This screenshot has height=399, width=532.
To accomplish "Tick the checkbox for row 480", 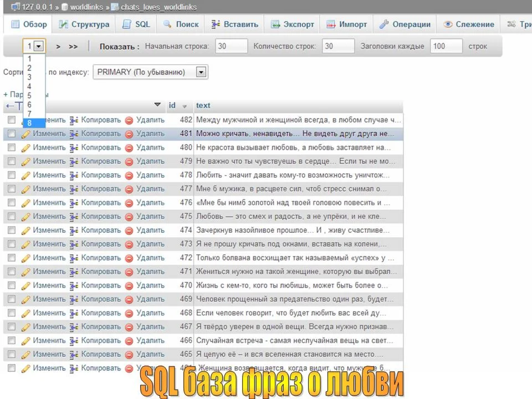I will 12,147.
